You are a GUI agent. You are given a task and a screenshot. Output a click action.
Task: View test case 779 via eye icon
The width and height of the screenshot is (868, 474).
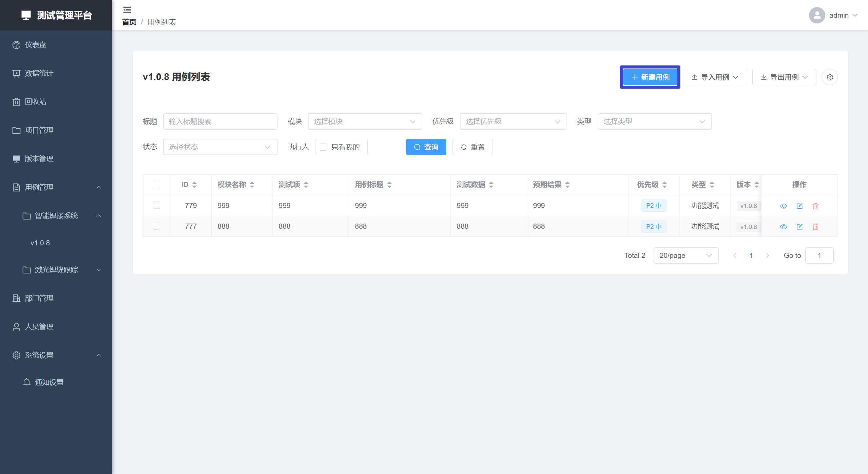click(x=783, y=206)
